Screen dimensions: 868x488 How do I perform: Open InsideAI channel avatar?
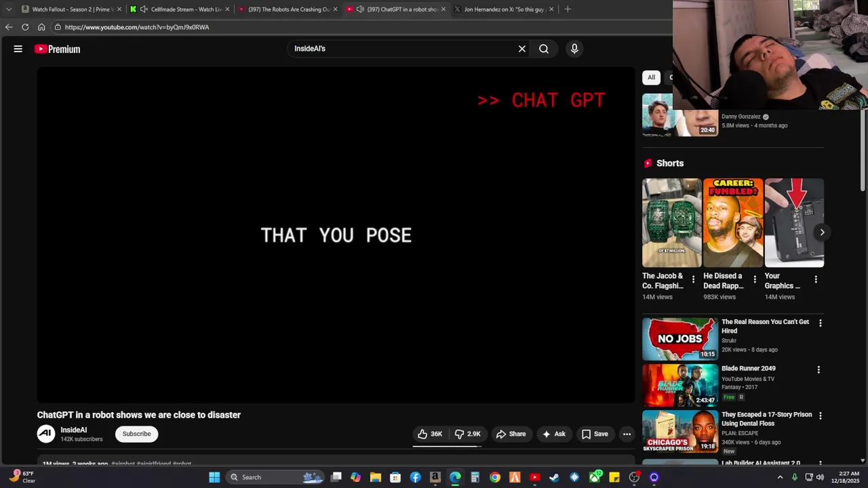(x=46, y=434)
